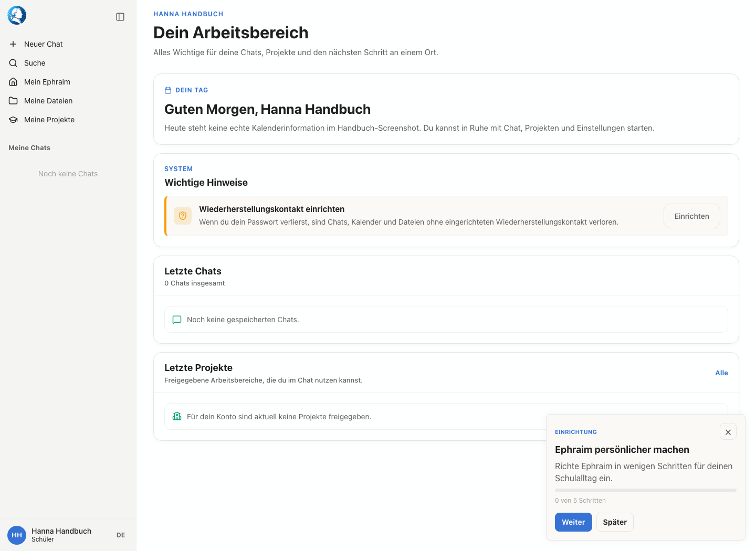The height and width of the screenshot is (551, 756).
Task: Click the Meine Chats section header
Action: coord(29,148)
